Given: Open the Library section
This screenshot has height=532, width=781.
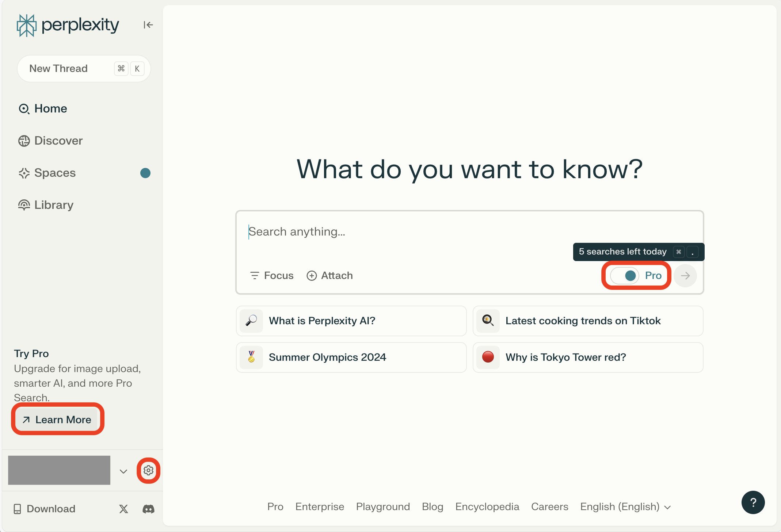Looking at the screenshot, I should (46, 205).
